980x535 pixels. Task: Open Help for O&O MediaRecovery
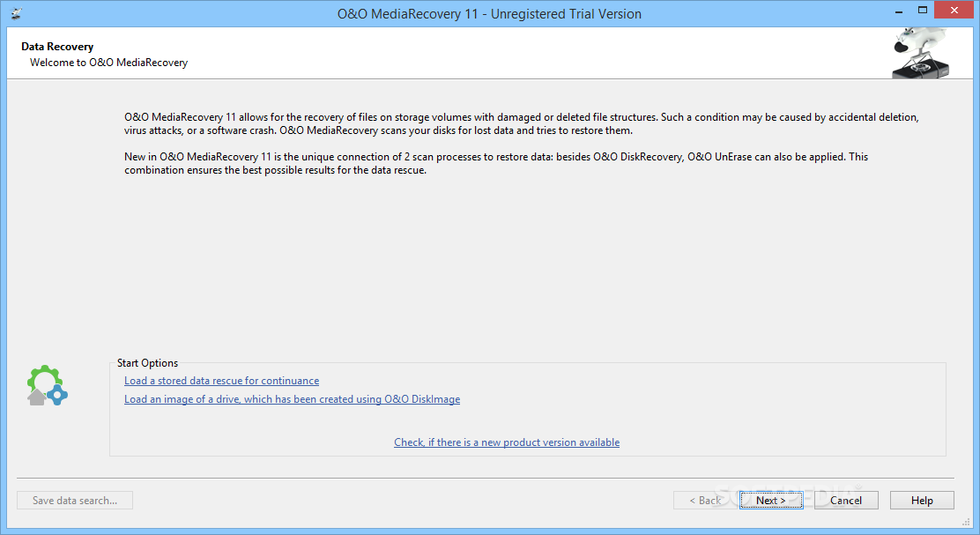[922, 500]
